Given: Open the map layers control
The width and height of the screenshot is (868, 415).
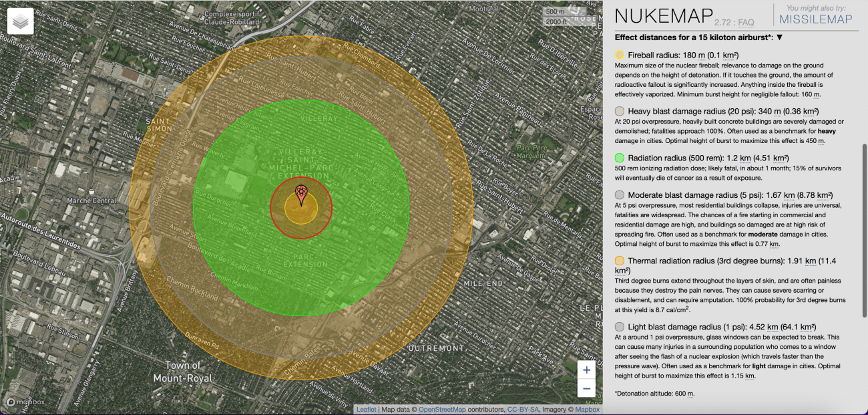Looking at the screenshot, I should [21, 21].
